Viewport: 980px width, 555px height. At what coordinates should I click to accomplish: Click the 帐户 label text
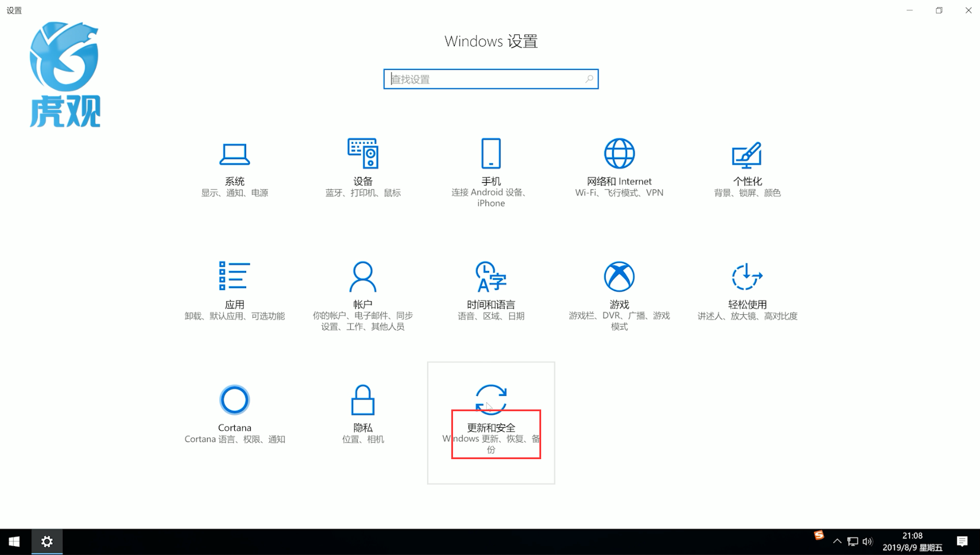[363, 304]
